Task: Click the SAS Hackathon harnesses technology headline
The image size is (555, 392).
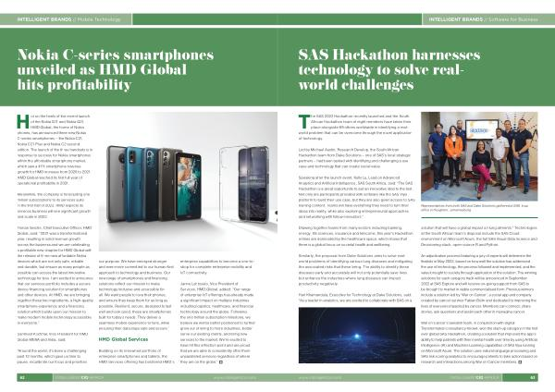Action: [x=389, y=69]
